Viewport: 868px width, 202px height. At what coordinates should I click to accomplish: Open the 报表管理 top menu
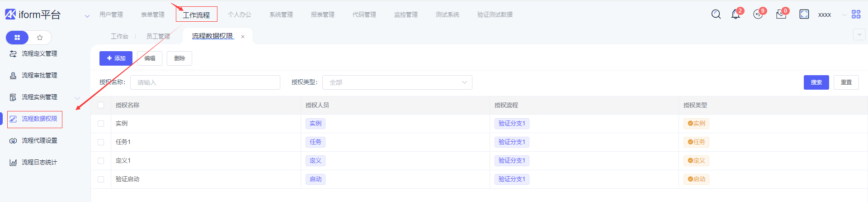[x=322, y=14]
